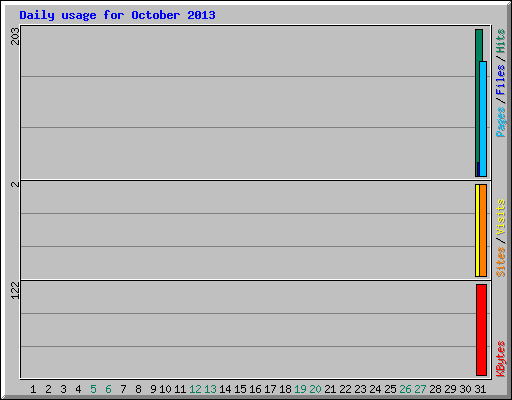Click day '16' on the x-axis

pyautogui.click(x=255, y=389)
